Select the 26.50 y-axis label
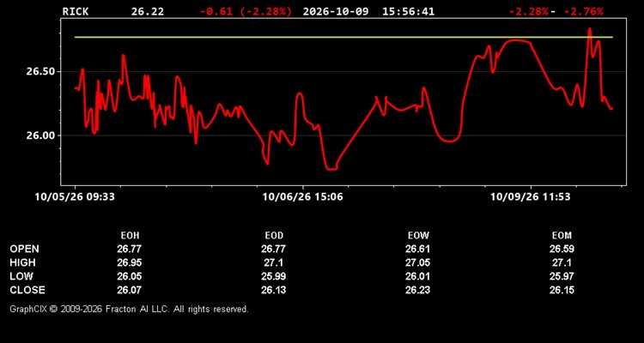 click(40, 72)
